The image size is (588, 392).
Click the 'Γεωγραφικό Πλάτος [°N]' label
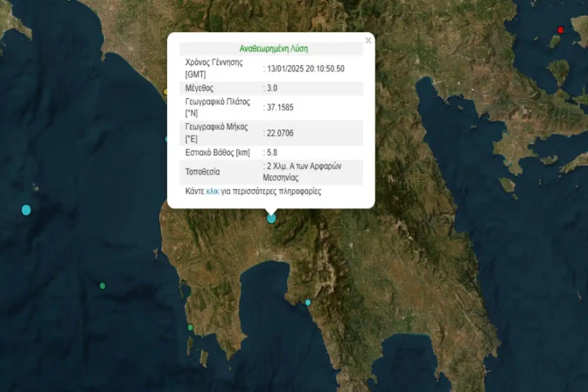tap(217, 107)
